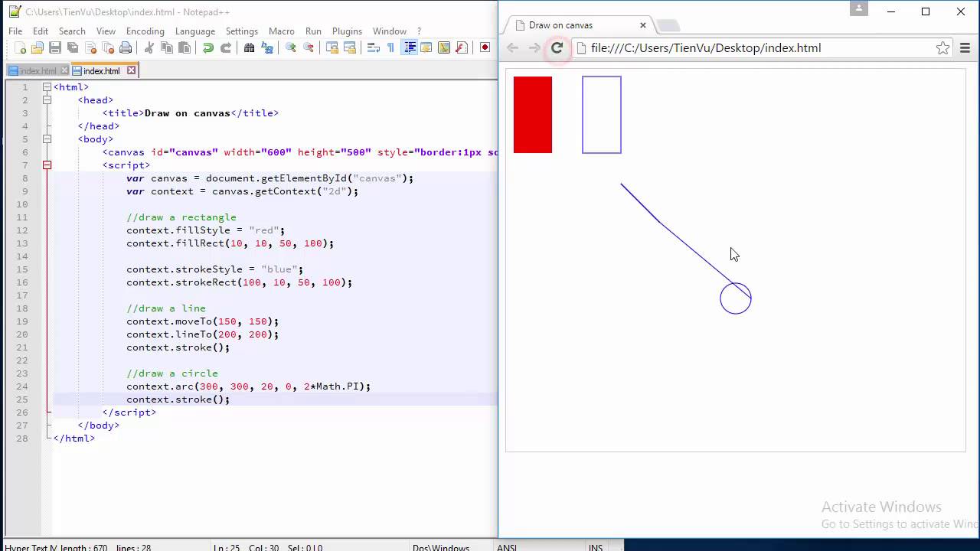980x551 pixels.
Task: Click the bookmark star icon
Action: pos(942,47)
